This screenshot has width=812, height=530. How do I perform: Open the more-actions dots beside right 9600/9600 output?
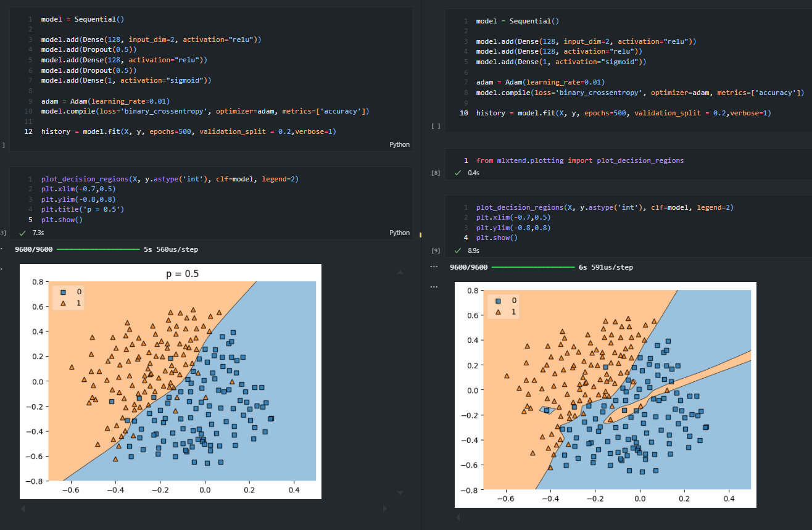(x=434, y=267)
